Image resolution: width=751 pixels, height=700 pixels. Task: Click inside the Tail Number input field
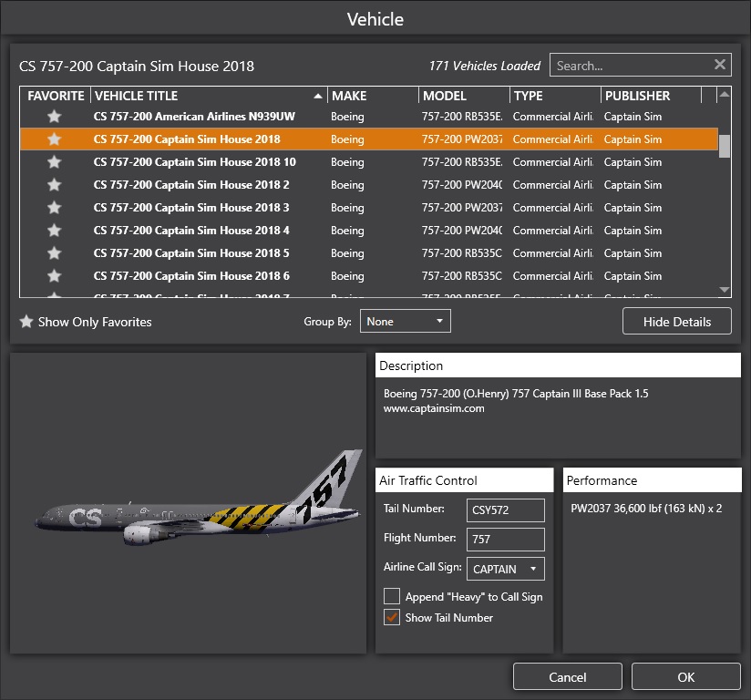click(505, 510)
